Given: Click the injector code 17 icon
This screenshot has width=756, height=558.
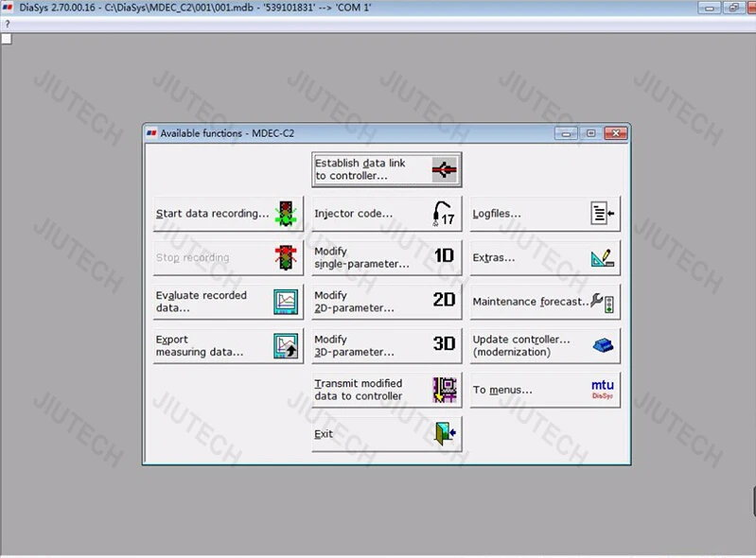Looking at the screenshot, I should tap(444, 214).
